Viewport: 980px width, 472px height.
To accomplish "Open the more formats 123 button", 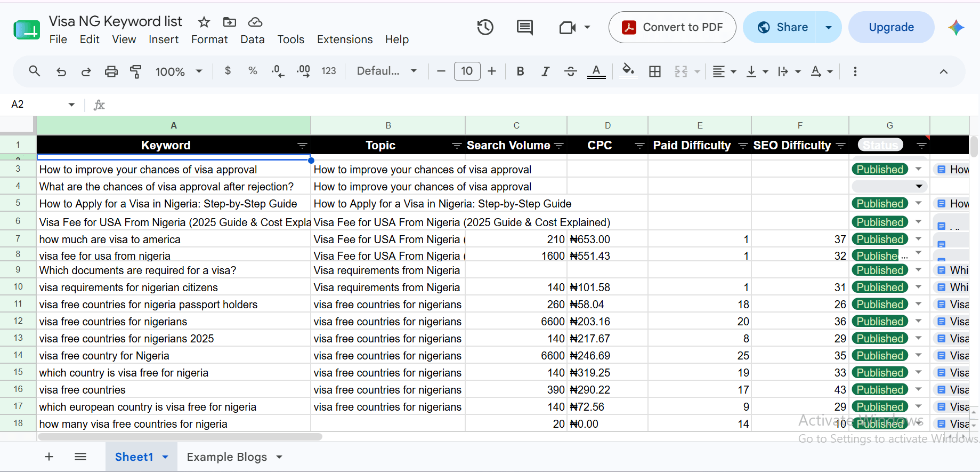I will 329,71.
